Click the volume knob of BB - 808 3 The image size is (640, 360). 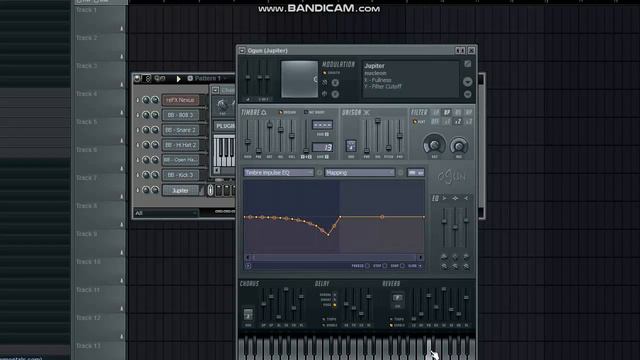click(155, 115)
